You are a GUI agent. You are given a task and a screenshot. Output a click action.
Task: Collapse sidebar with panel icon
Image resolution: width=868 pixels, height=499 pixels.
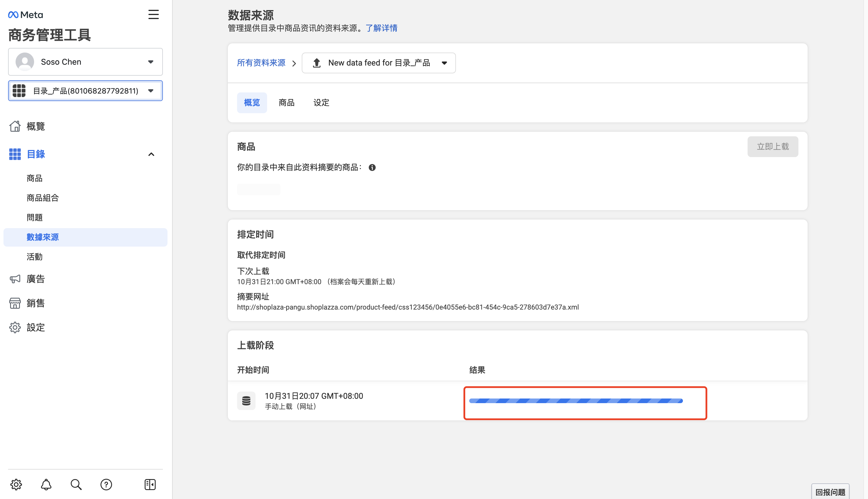coord(150,484)
